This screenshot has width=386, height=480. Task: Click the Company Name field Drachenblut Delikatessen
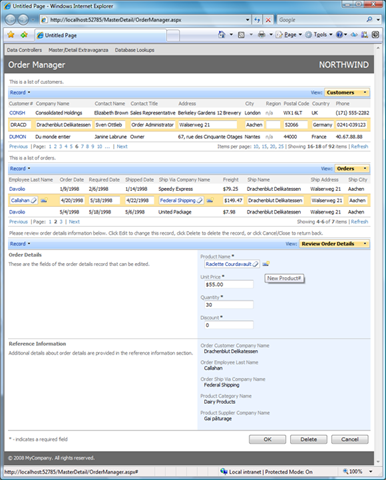click(x=64, y=125)
